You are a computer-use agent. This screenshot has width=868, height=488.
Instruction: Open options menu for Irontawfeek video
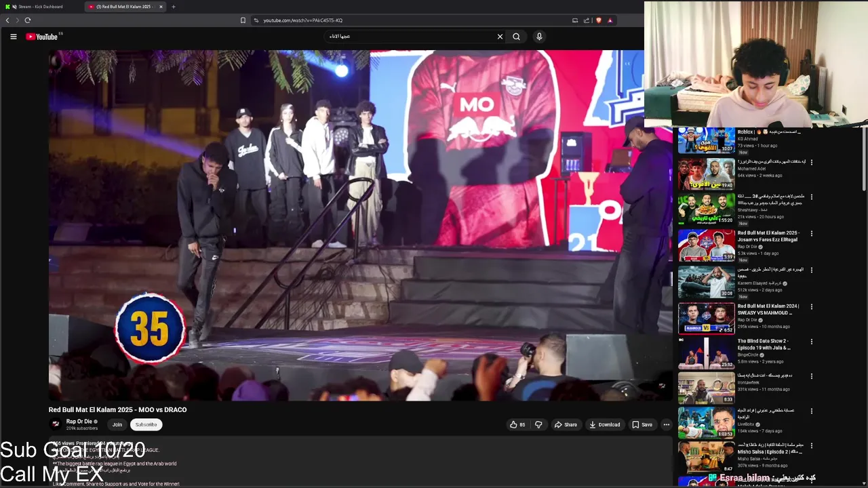pos(811,375)
